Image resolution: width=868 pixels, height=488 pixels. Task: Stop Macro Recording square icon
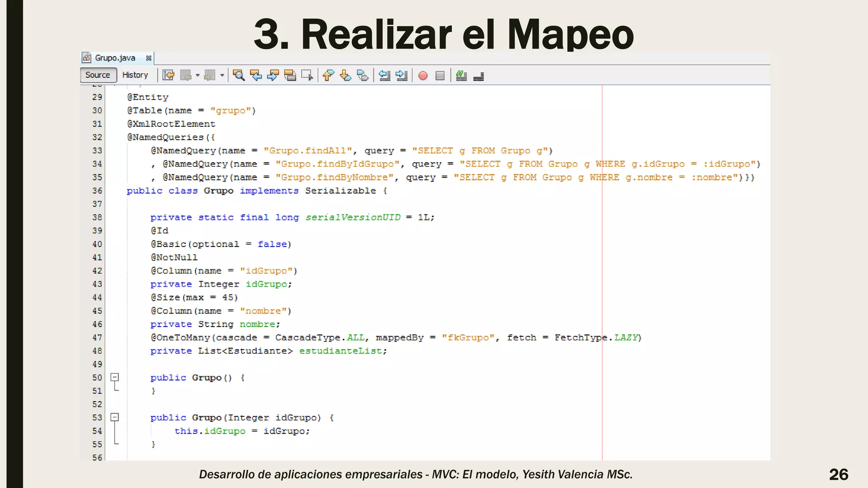(x=440, y=75)
